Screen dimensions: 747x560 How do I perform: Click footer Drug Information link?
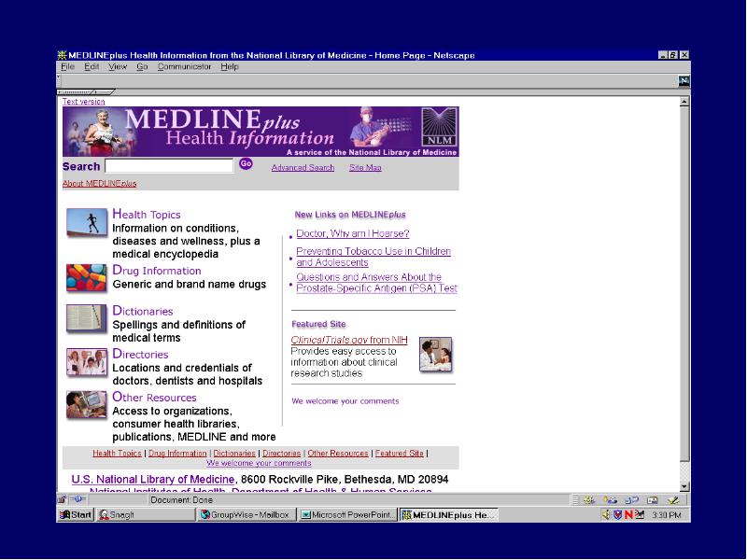pyautogui.click(x=177, y=454)
